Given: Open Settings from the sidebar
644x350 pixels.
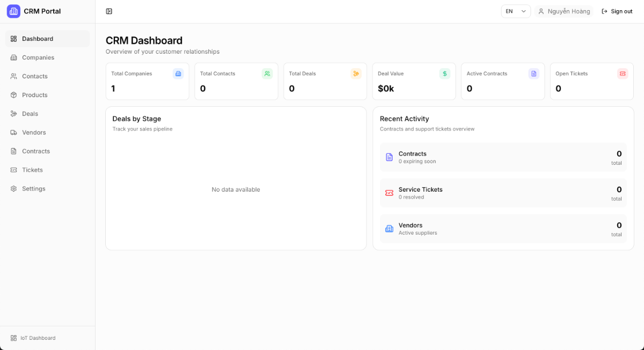Looking at the screenshot, I should point(48,189).
